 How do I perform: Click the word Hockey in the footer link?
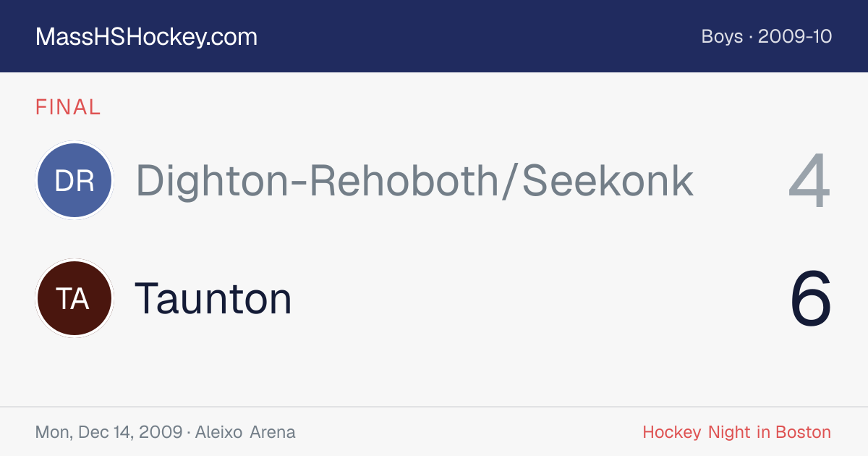pos(672,433)
